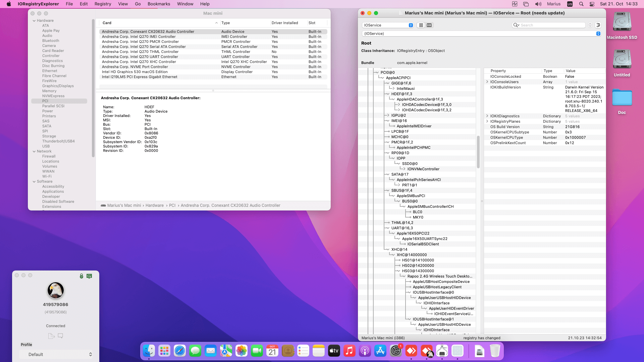Open System Preferences from the Dock
The width and height of the screenshot is (644, 362).
coord(396,351)
